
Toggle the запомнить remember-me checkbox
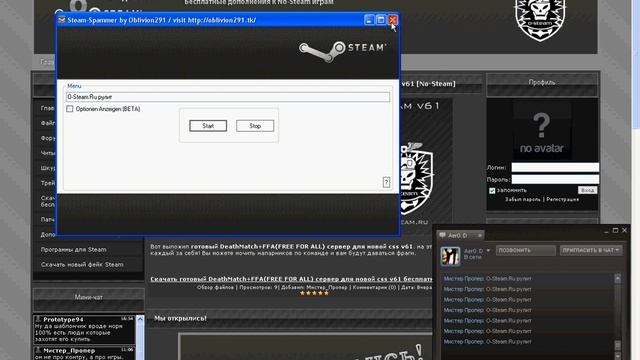click(492, 191)
